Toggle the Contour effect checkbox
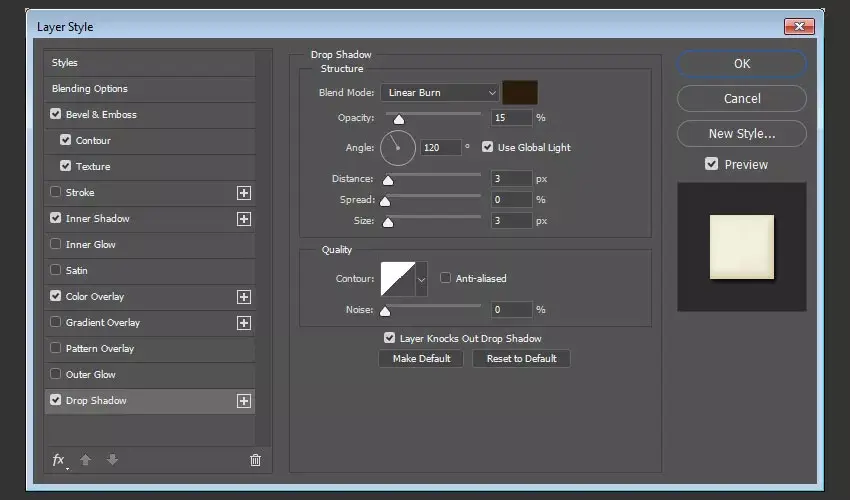The height and width of the screenshot is (500, 850). (x=66, y=140)
